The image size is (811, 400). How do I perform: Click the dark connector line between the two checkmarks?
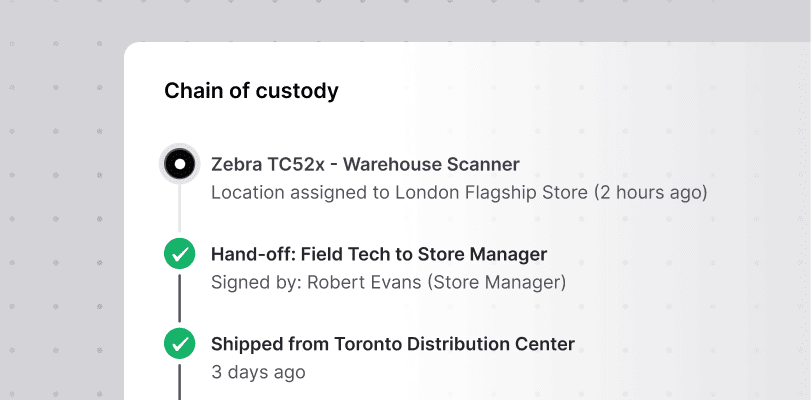pos(179,299)
